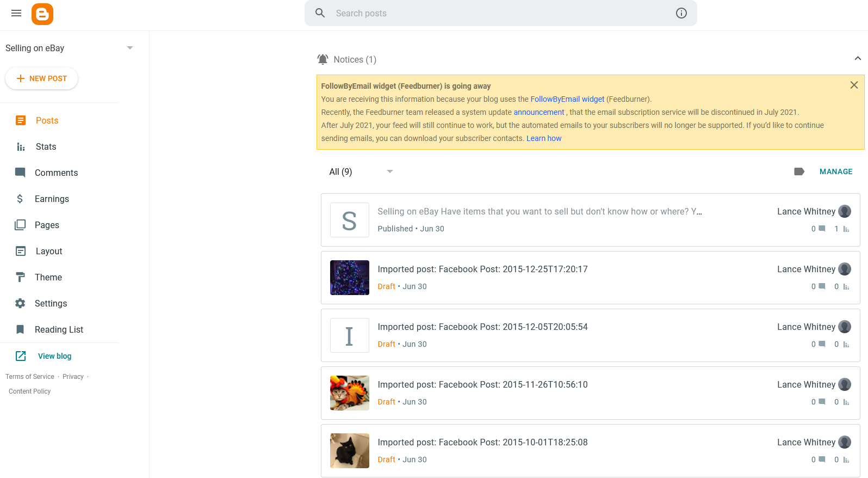Viewport: 868px width, 478px height.
Task: Open the hamburger main menu
Action: tap(16, 13)
